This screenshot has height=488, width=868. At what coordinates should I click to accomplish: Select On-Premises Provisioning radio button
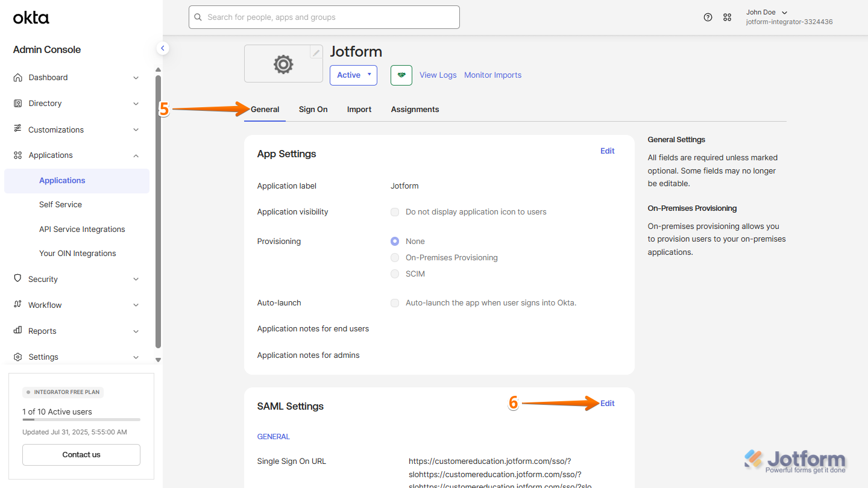coord(395,257)
